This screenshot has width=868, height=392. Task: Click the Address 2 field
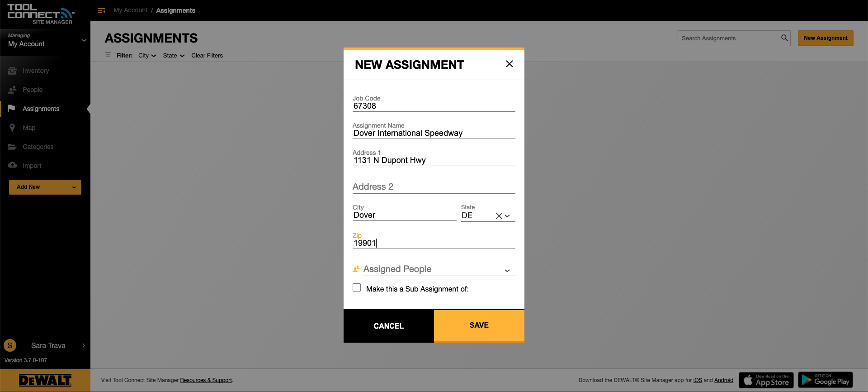pyautogui.click(x=434, y=186)
